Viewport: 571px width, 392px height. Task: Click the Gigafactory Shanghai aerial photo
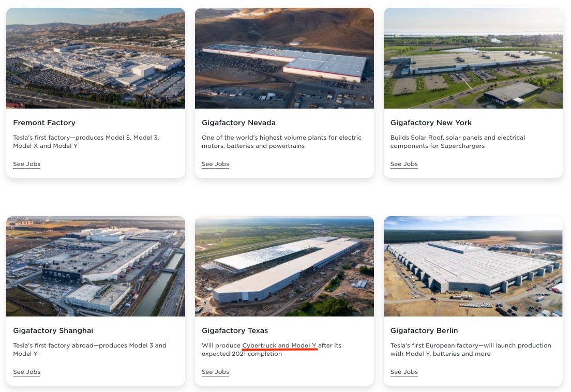coord(95,266)
